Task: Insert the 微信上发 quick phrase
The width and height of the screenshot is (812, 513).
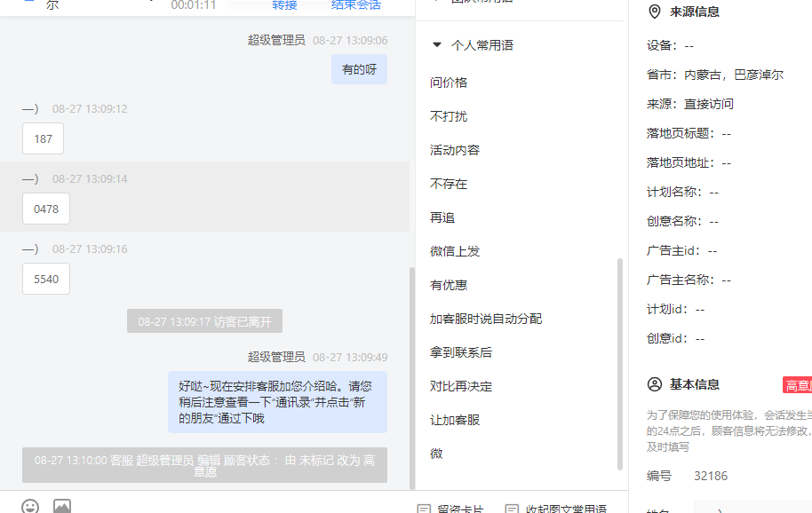Action: click(x=455, y=251)
